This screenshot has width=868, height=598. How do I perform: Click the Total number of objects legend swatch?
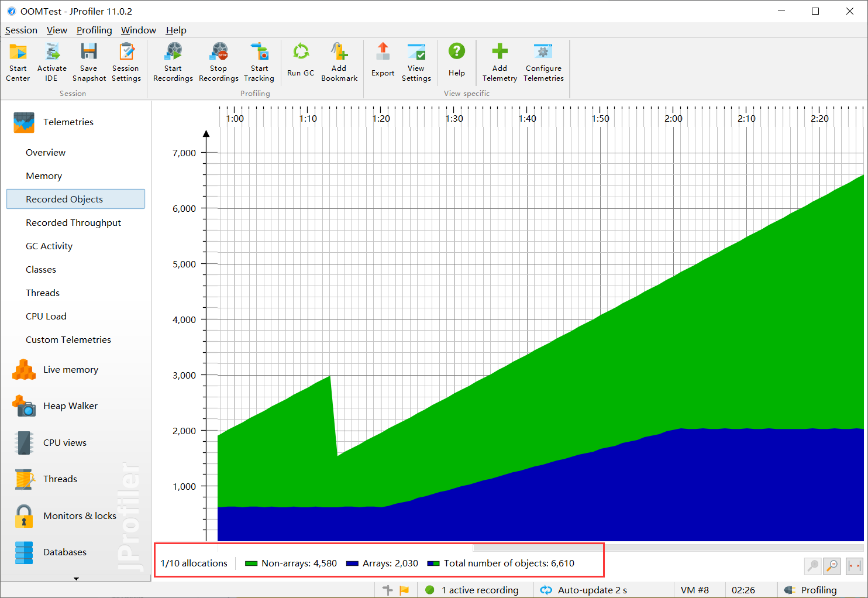coord(433,563)
